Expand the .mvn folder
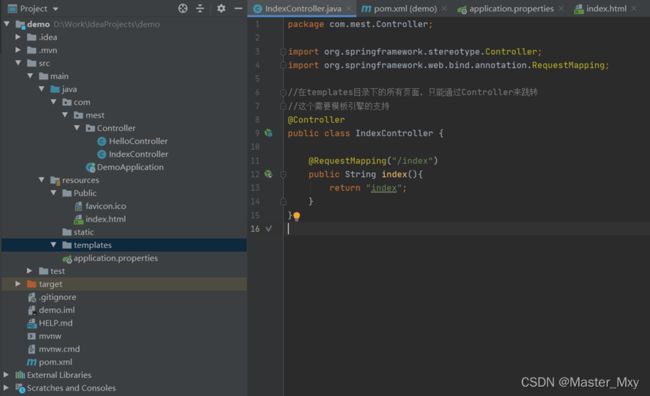Image resolution: width=650 pixels, height=396 pixels. (x=18, y=50)
